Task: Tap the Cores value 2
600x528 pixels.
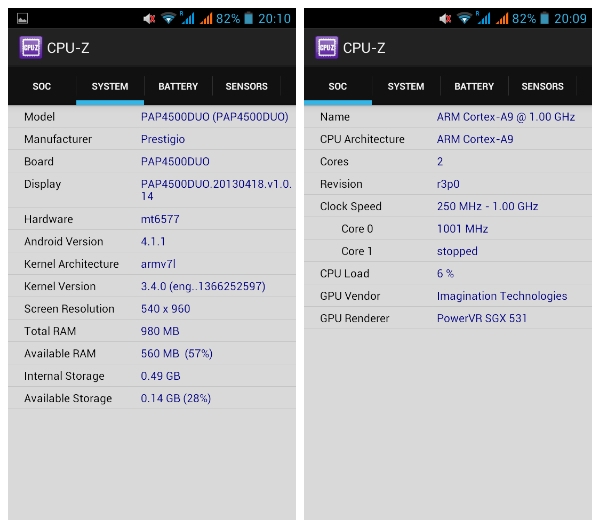Action: pyautogui.click(x=440, y=161)
